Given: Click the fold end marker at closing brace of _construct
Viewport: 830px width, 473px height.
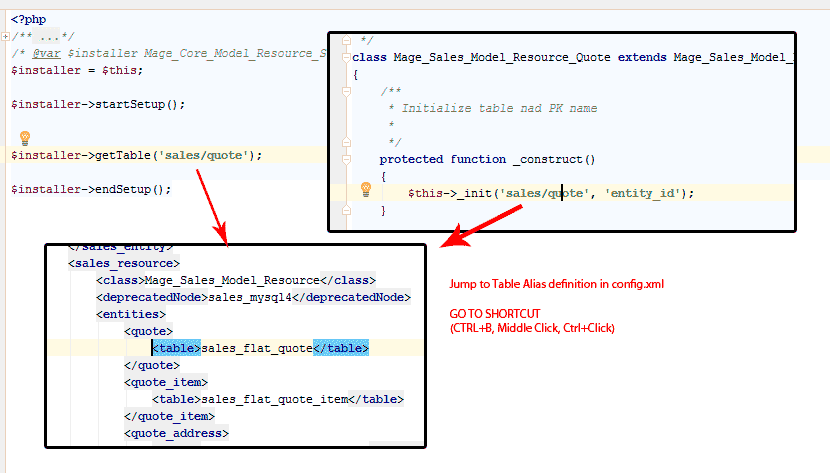Looking at the screenshot, I should click(346, 210).
